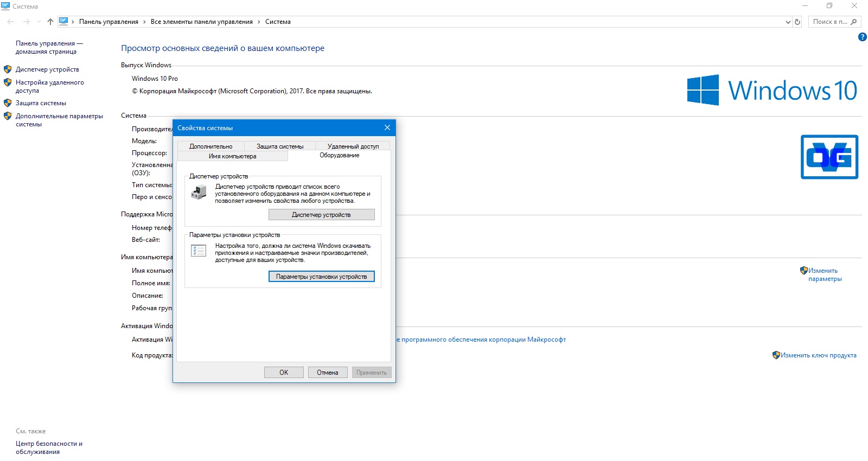The height and width of the screenshot is (461, 868).
Task: Open Защита системы sidebar link
Action: point(41,103)
